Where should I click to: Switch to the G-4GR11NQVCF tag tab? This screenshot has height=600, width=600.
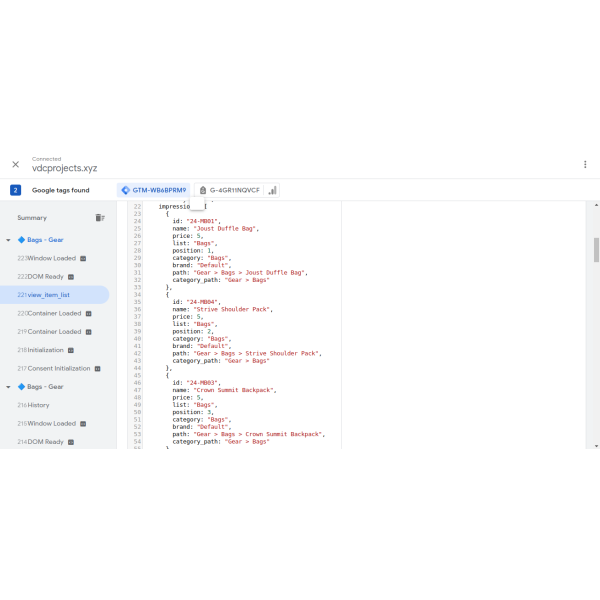point(229,190)
